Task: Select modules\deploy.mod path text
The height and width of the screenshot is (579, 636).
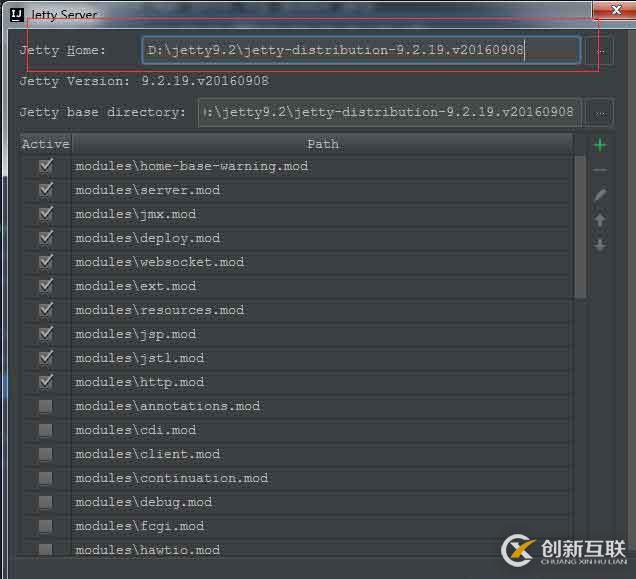Action: click(x=148, y=238)
